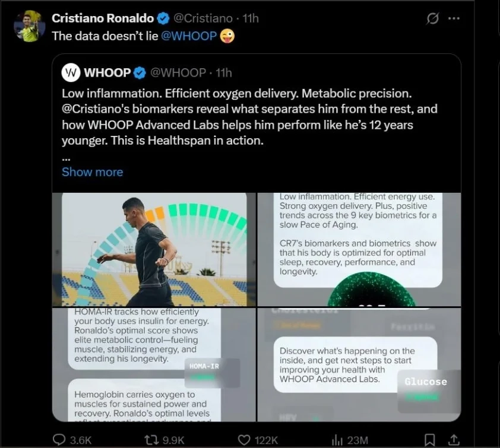
Task: Open the Low inflammation image tile
Action: 359,249
